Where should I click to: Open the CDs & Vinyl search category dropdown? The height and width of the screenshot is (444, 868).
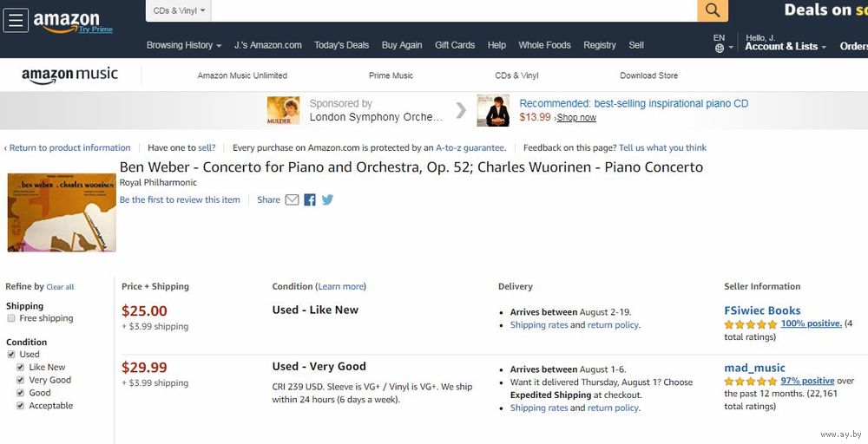pos(178,10)
